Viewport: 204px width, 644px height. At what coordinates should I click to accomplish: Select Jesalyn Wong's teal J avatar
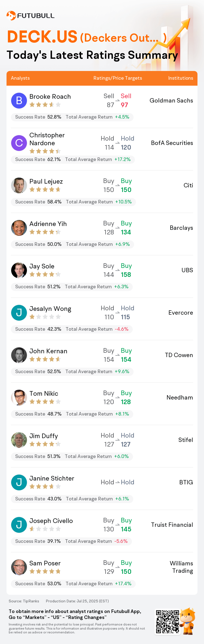tap(19, 313)
